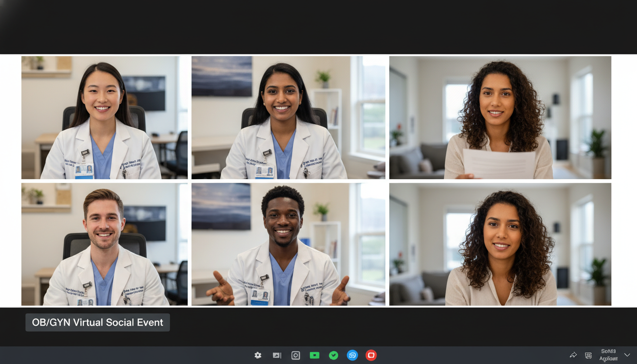
Task: Select the video of the woman holding a document
Action: [500, 118]
